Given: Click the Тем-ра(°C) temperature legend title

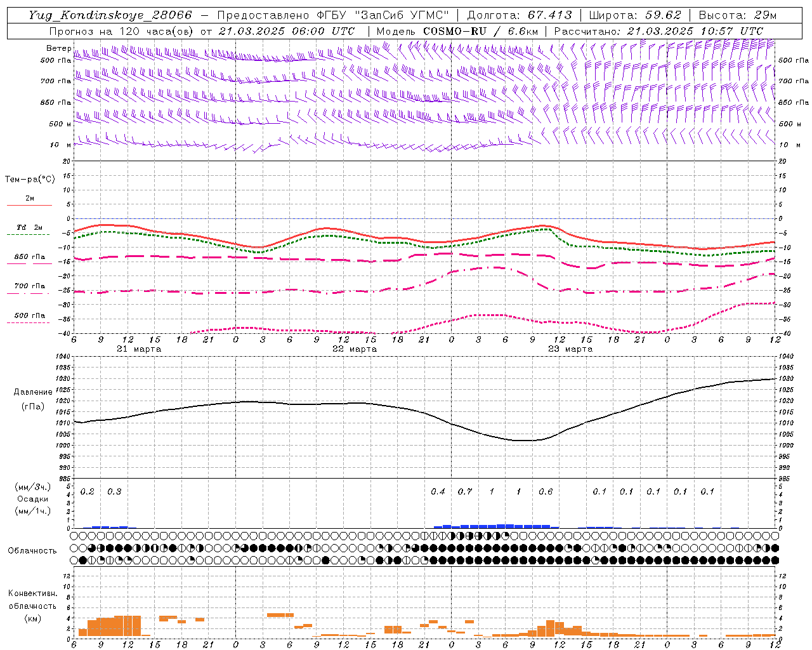Looking at the screenshot, I should [x=30, y=180].
